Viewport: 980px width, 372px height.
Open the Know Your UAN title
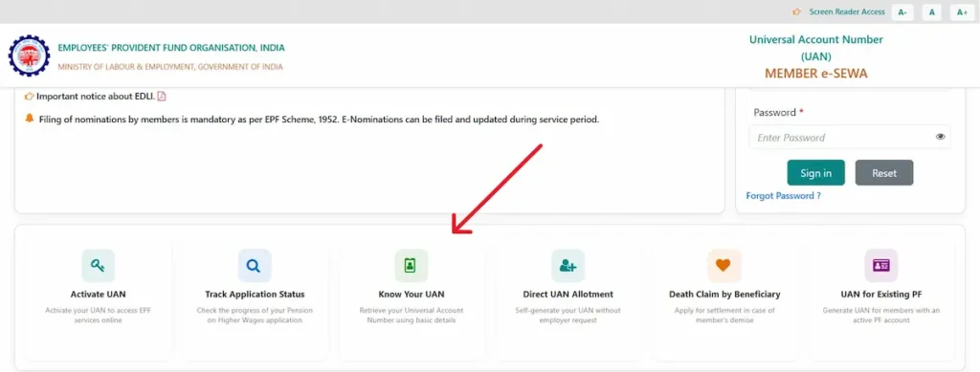412,294
